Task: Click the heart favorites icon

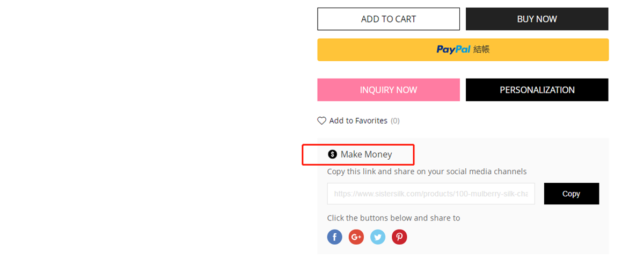Action: coord(322,121)
